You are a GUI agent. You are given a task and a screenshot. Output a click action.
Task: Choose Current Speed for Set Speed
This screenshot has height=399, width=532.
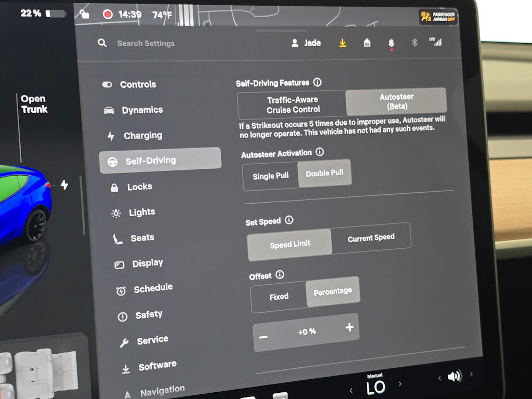click(371, 238)
